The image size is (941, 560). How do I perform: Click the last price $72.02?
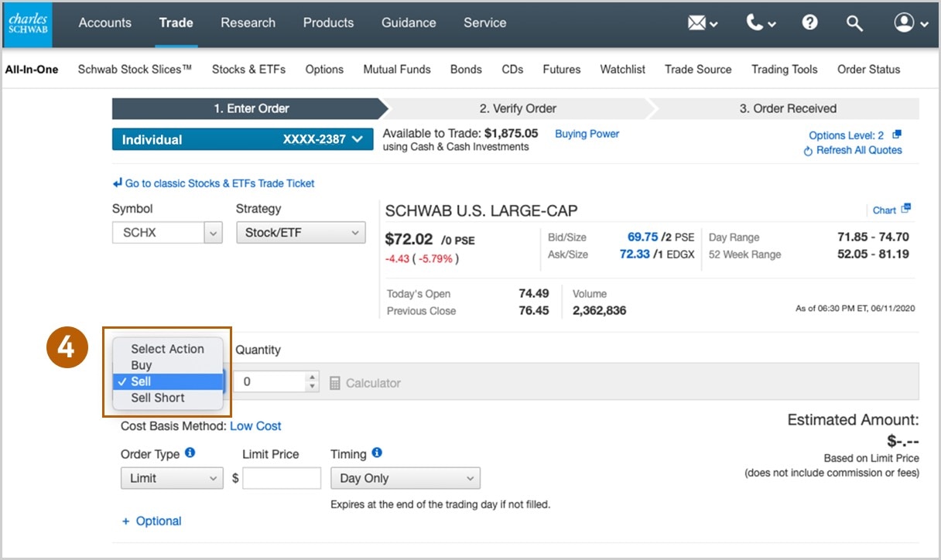411,239
